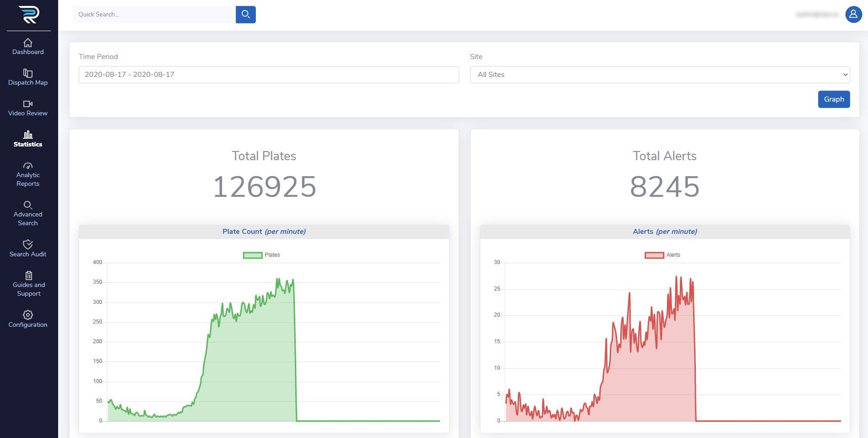
Task: Open Guides and Support clipboard icon
Action: [x=28, y=276]
